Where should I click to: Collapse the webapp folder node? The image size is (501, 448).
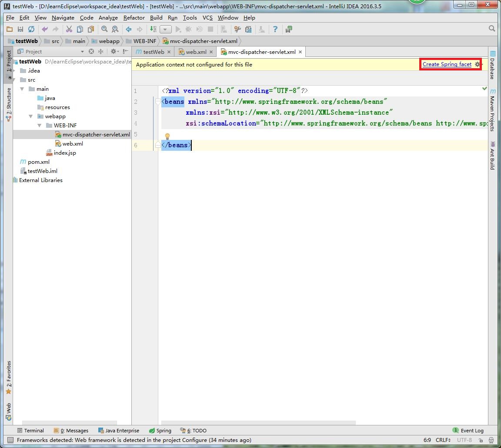31,116
